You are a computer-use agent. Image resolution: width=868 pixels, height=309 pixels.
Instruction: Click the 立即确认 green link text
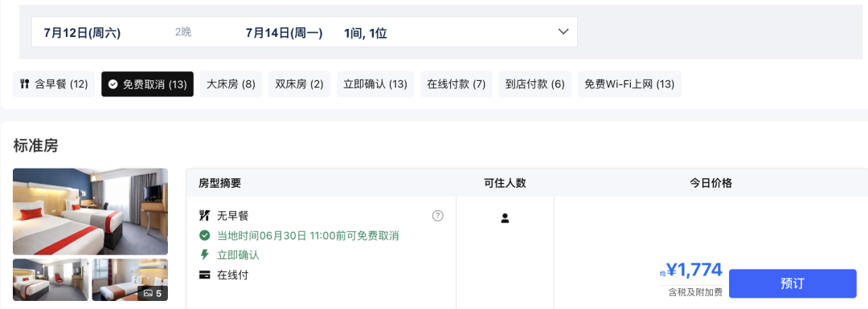coord(238,255)
